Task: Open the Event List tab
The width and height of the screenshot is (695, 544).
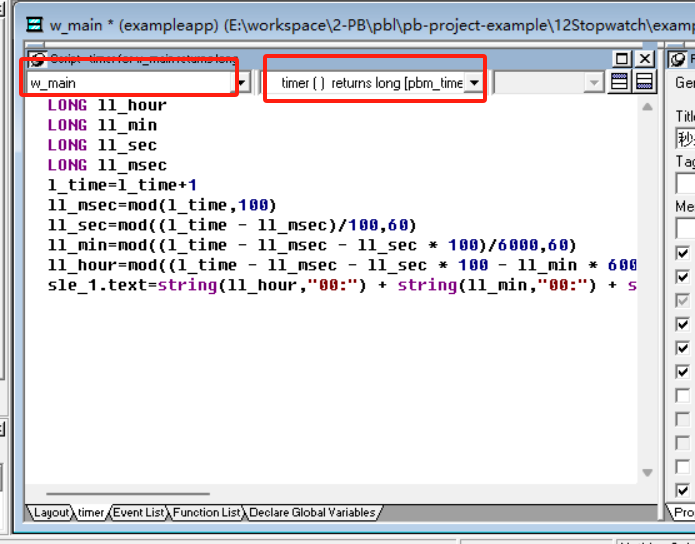Action: (138, 513)
